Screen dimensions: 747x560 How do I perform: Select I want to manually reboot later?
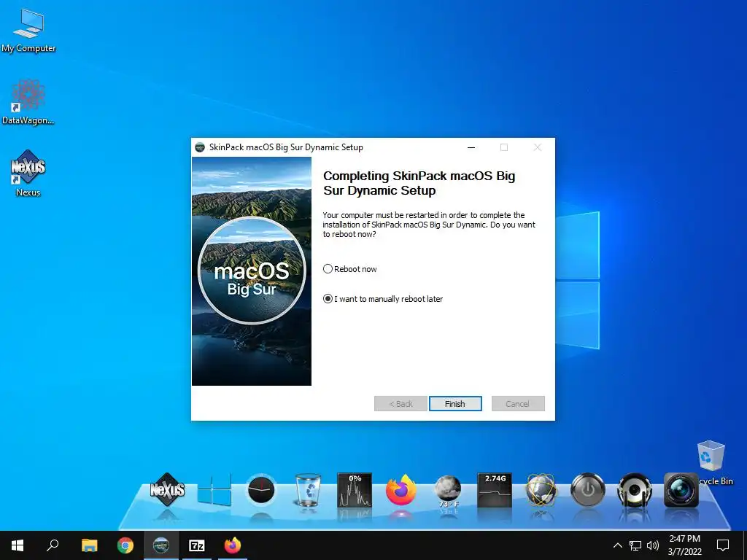point(383,299)
